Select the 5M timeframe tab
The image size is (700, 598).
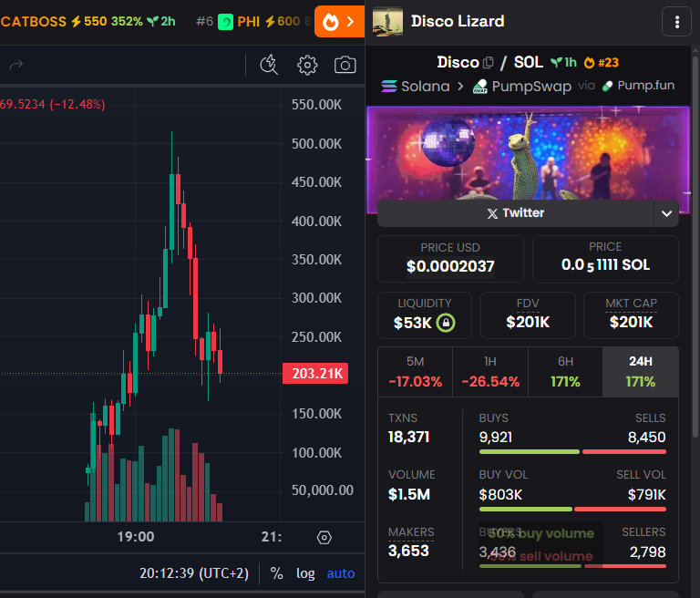pos(416,372)
